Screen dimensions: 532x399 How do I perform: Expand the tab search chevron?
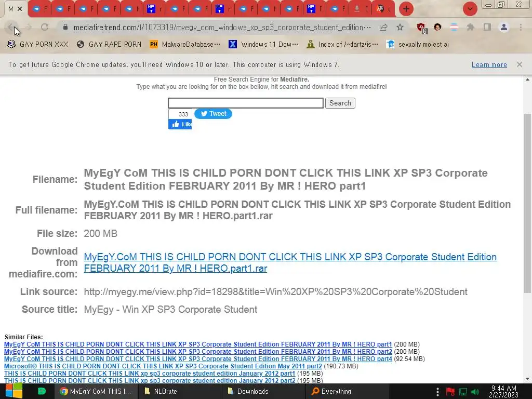click(x=470, y=9)
